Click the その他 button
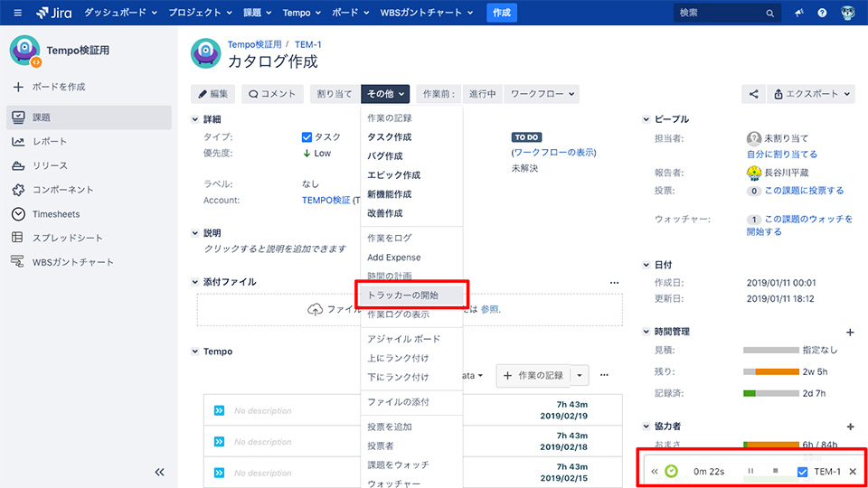 (x=385, y=94)
